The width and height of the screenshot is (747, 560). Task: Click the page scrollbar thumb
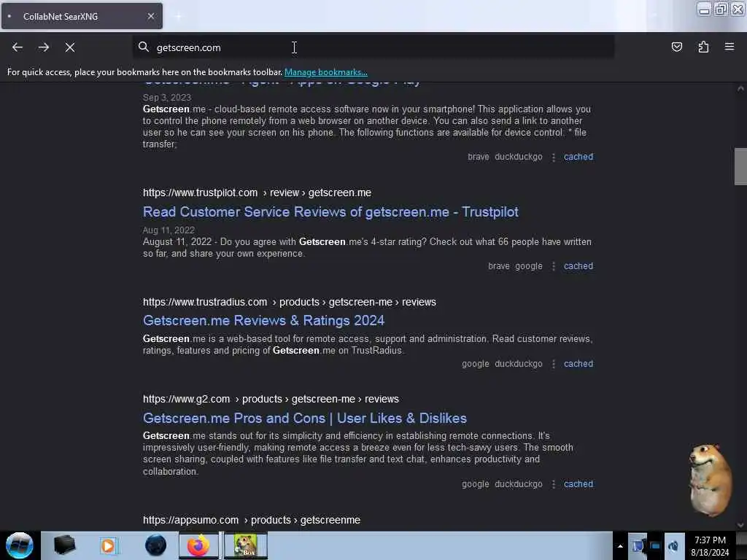coord(740,166)
